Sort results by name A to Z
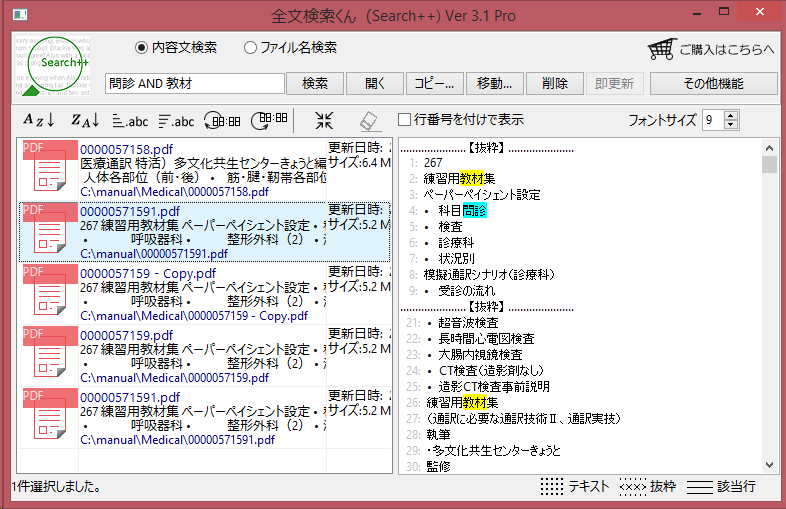The width and height of the screenshot is (786, 509). [38, 121]
